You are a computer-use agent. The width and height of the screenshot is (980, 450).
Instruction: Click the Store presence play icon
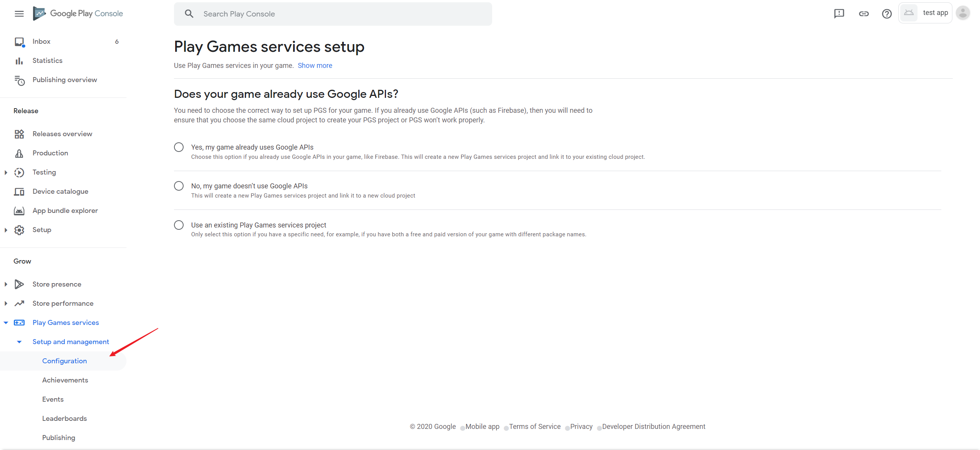point(19,284)
